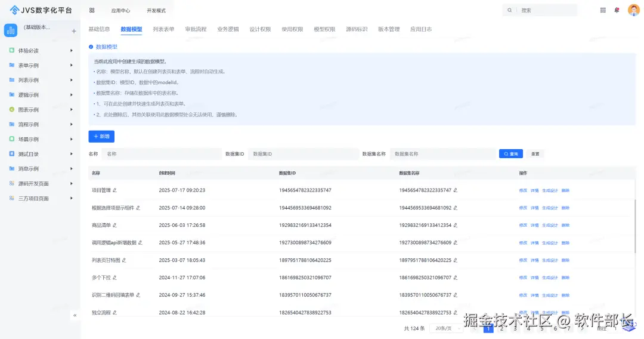Click the 重置 reset button
Viewport: 644px width, 339px height.
coord(535,153)
